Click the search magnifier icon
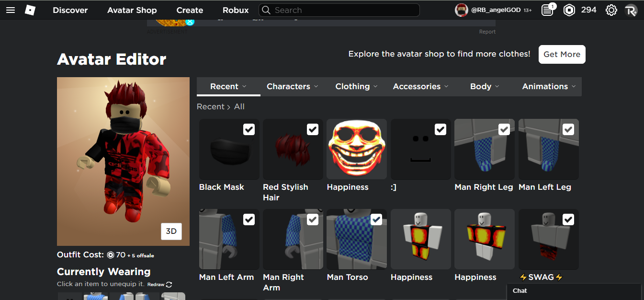The height and width of the screenshot is (300, 644). pos(267,10)
